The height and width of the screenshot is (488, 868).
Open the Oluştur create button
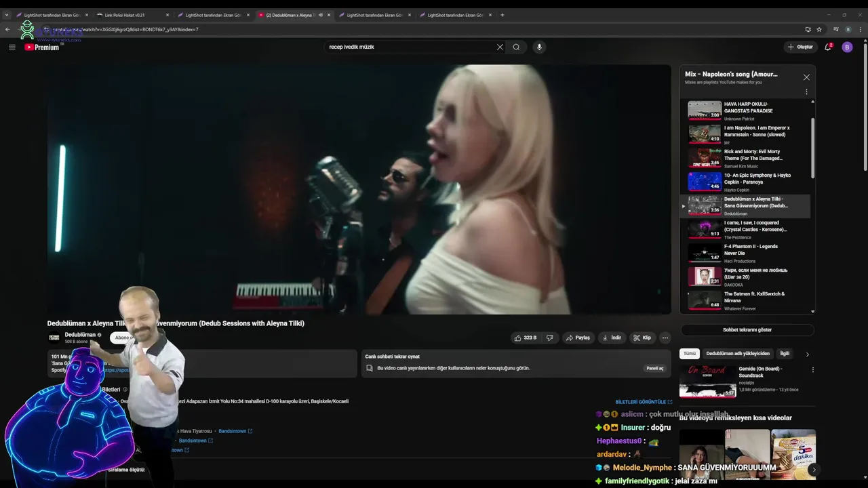pyautogui.click(x=800, y=47)
